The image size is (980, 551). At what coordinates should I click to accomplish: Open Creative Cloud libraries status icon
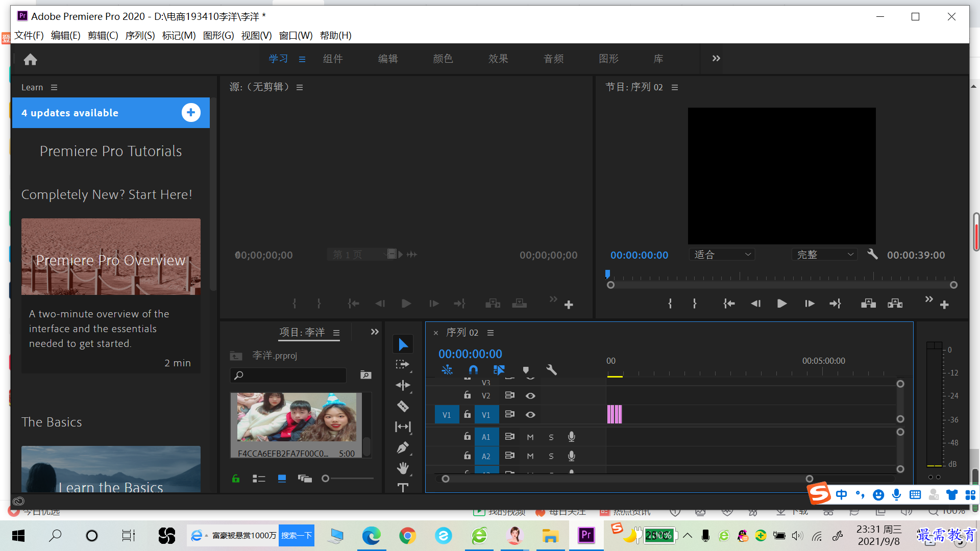[18, 501]
